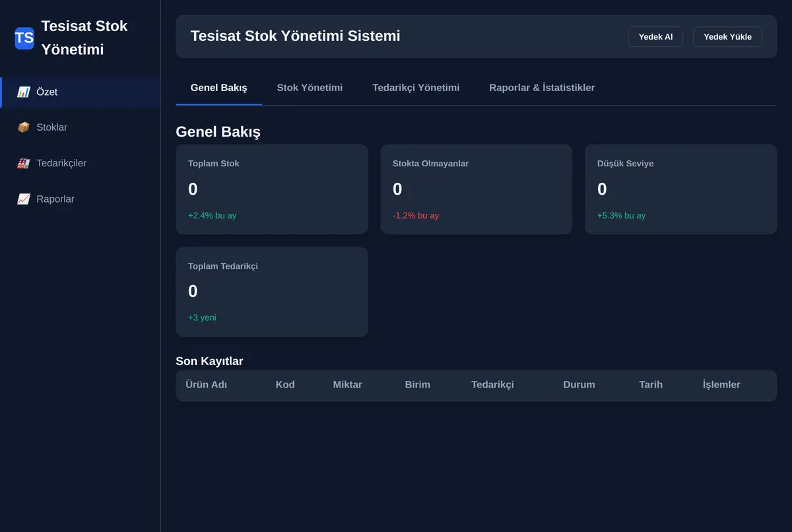Image resolution: width=792 pixels, height=532 pixels.
Task: Click the Yedek Al button
Action: point(655,37)
